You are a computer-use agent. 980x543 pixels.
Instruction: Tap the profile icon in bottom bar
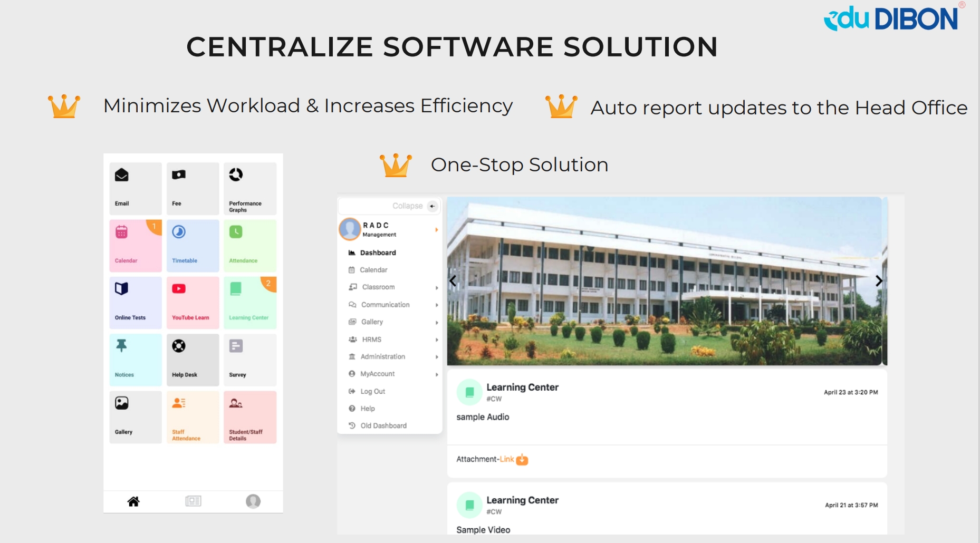click(253, 501)
